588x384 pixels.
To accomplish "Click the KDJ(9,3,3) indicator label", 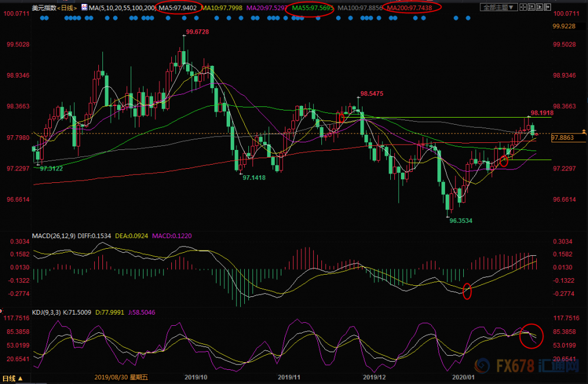I will 46,312.
